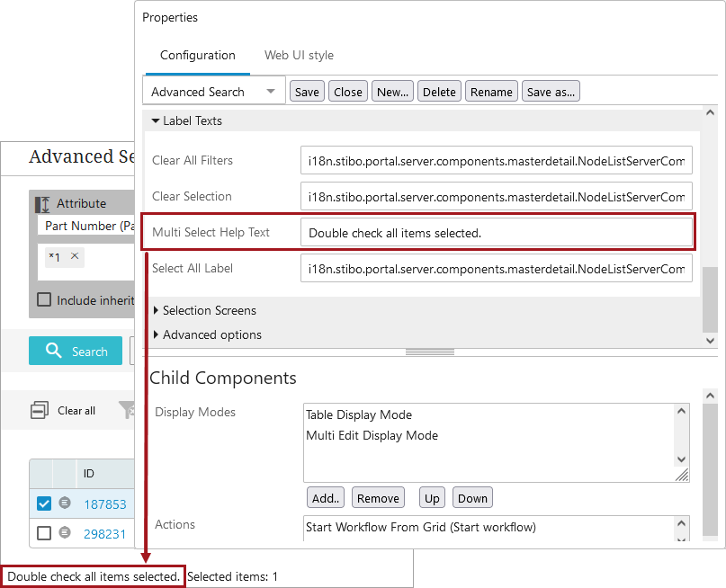Click the properties panel scroll down arrow
Screen dimensions: 726x588
pos(711,341)
